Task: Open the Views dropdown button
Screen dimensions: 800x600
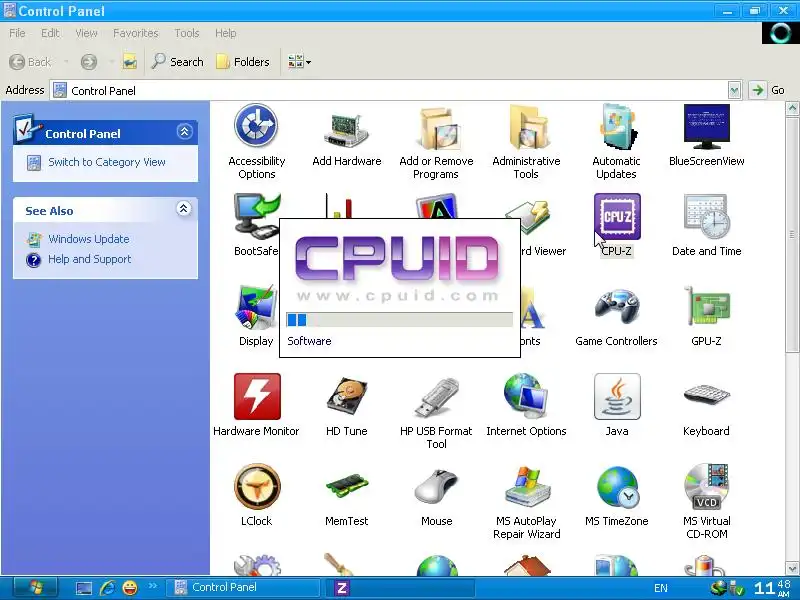Action: (x=299, y=62)
